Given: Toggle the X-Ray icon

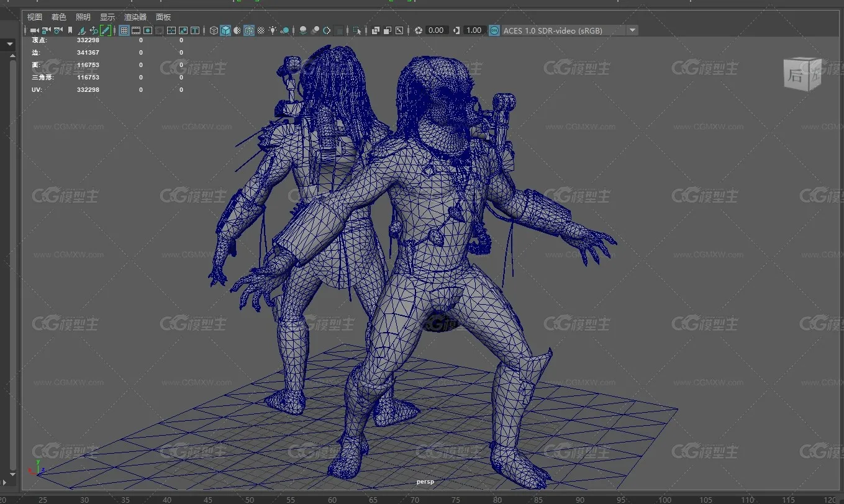Looking at the screenshot, I should coord(376,30).
